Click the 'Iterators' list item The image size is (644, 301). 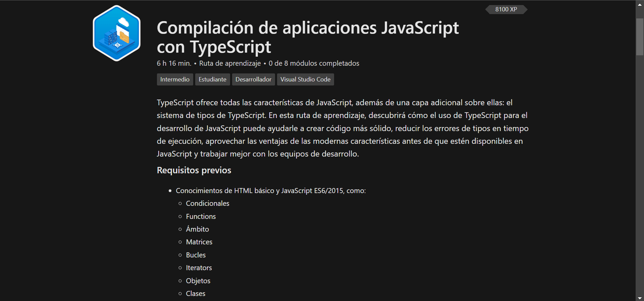(x=199, y=268)
